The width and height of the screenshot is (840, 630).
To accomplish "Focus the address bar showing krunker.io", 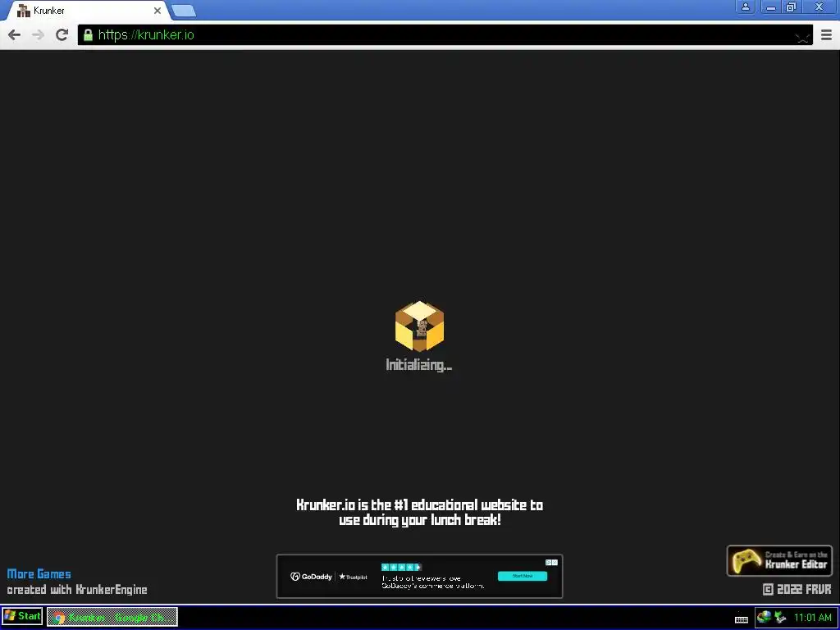I will tap(445, 34).
